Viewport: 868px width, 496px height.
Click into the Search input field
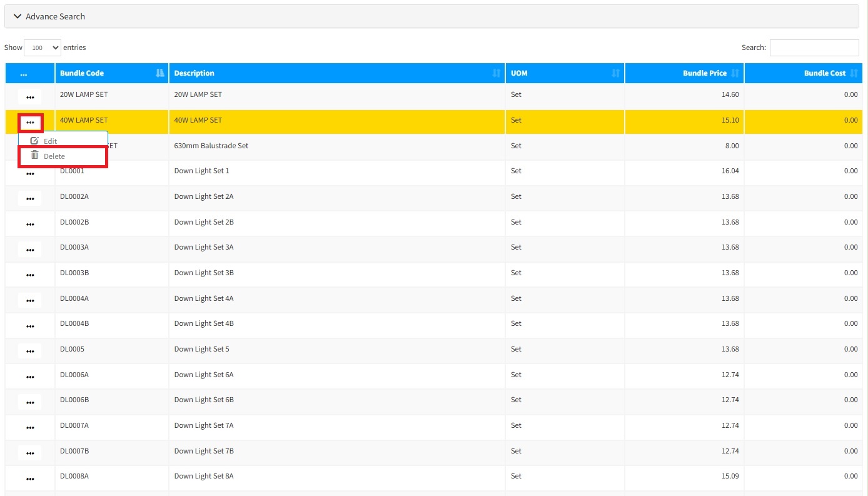pyautogui.click(x=814, y=48)
